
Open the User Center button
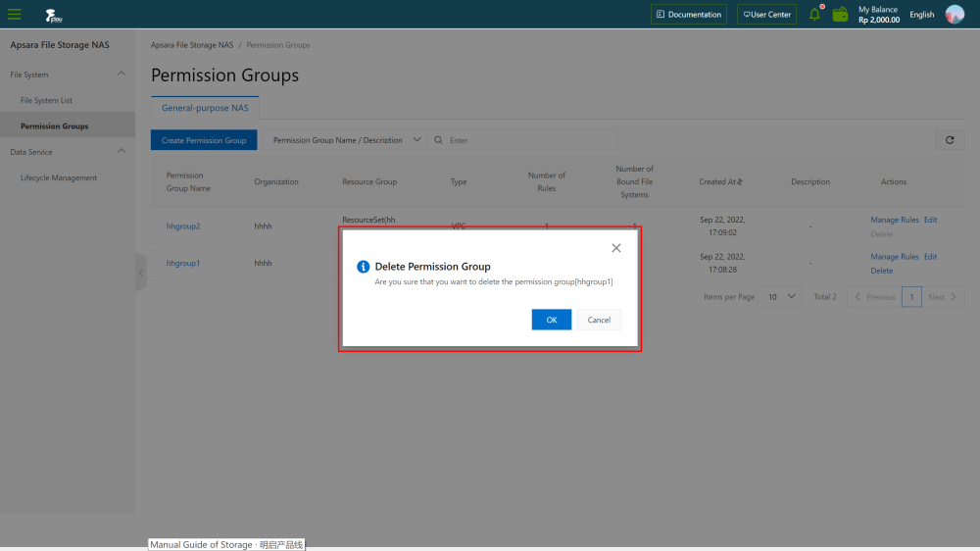coord(767,15)
